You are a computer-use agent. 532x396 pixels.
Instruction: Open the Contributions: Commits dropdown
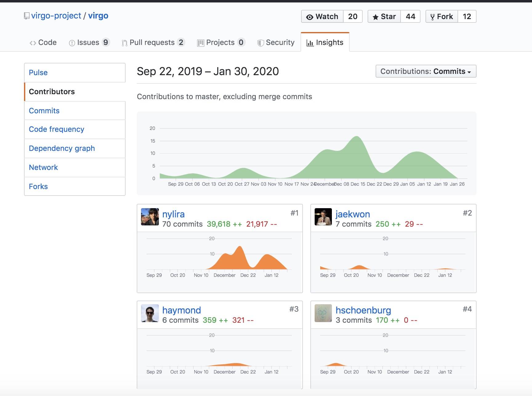[x=426, y=71]
